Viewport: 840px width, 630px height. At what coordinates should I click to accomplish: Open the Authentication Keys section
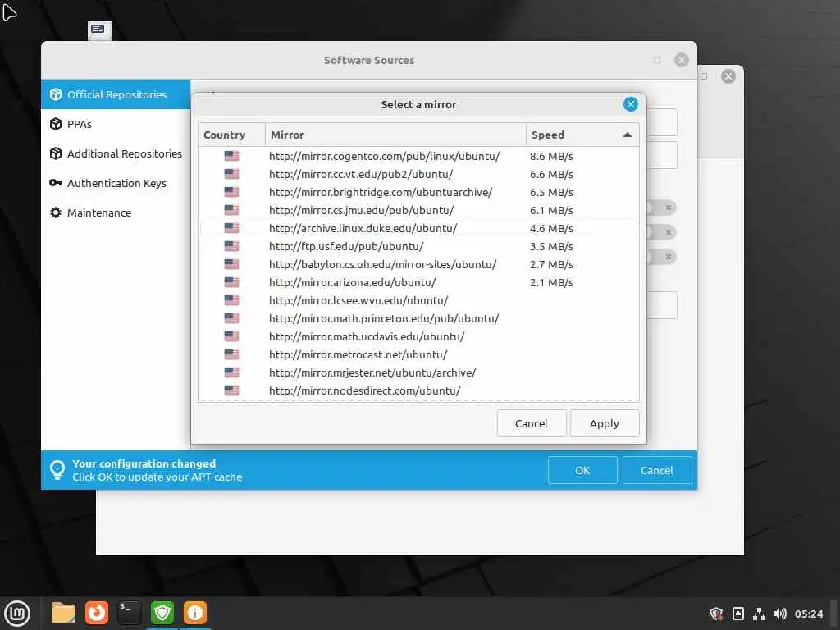(116, 183)
